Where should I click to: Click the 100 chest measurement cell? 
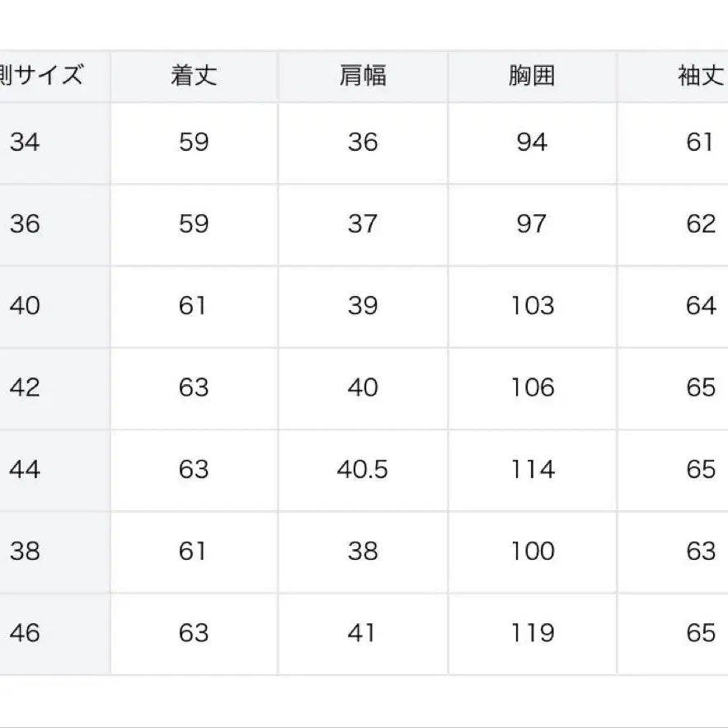(x=532, y=552)
